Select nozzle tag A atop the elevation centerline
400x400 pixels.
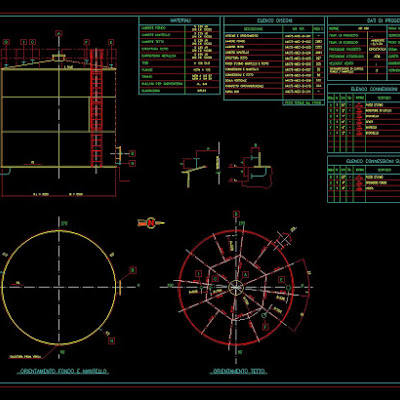[59, 33]
